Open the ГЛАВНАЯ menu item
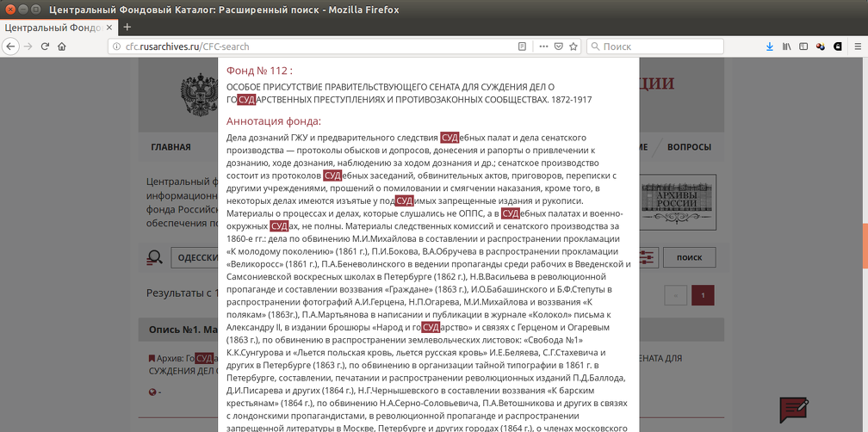 tap(171, 147)
